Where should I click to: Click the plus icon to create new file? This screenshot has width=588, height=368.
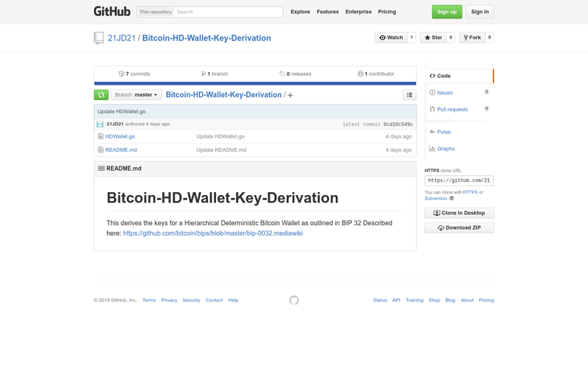pos(290,96)
